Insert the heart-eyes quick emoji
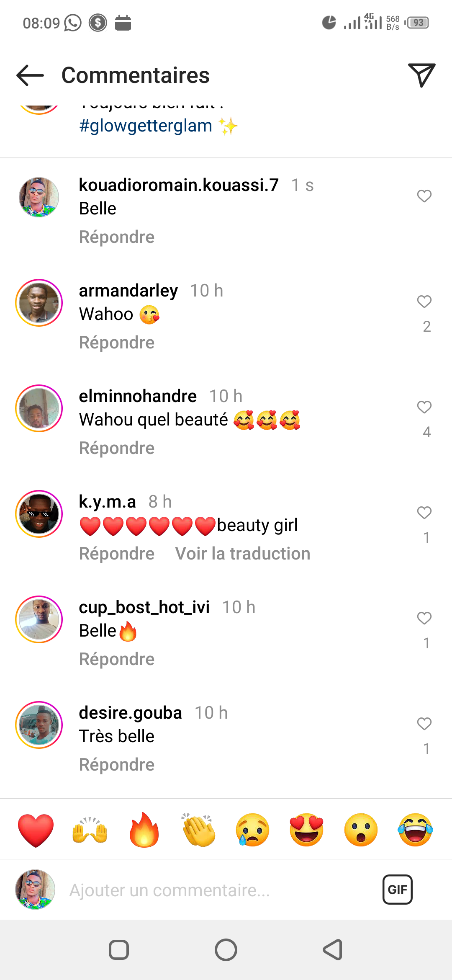The width and height of the screenshot is (452, 980). (x=307, y=830)
